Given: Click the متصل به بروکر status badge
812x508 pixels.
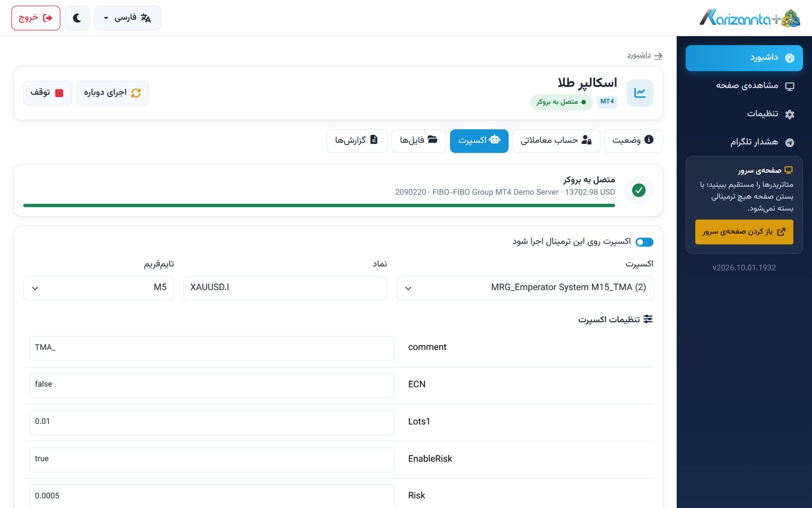Looking at the screenshot, I should click(561, 102).
